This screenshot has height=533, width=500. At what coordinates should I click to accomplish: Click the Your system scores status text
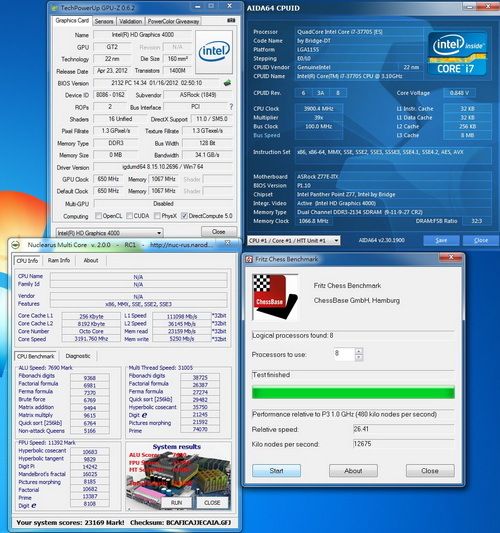coord(70,522)
